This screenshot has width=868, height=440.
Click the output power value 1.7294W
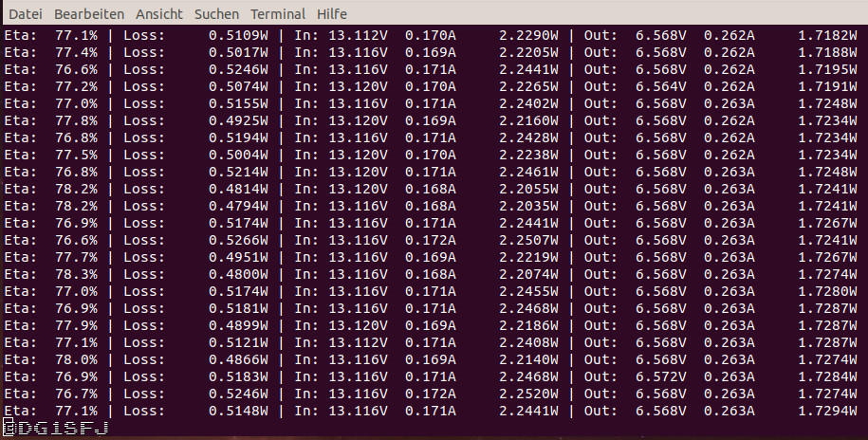click(830, 411)
